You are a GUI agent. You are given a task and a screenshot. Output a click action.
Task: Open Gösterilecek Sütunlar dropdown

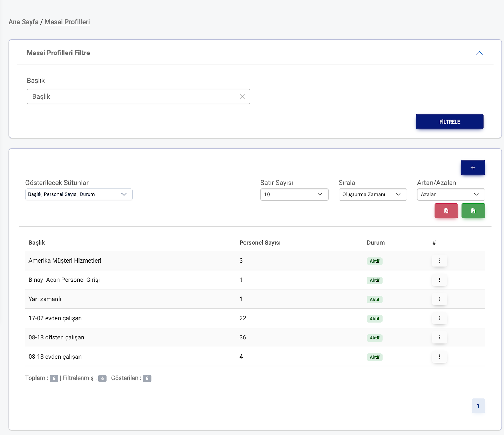point(79,194)
